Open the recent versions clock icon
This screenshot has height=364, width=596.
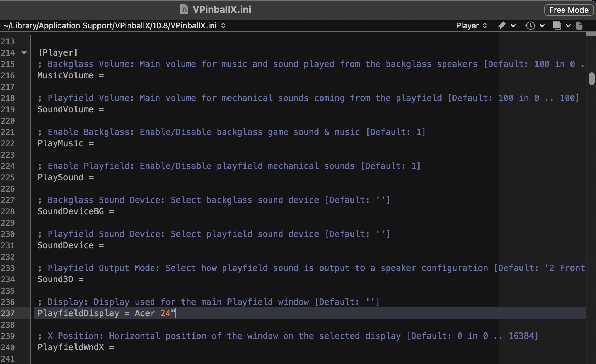click(x=530, y=25)
